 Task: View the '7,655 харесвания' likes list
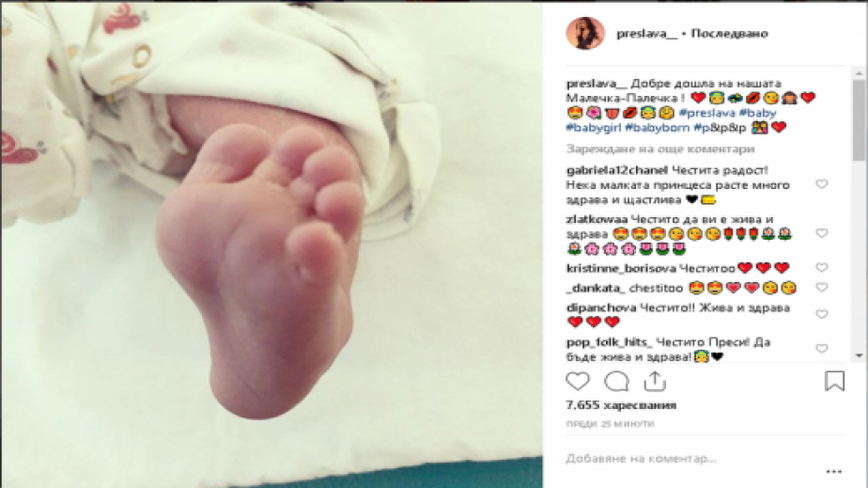621,405
